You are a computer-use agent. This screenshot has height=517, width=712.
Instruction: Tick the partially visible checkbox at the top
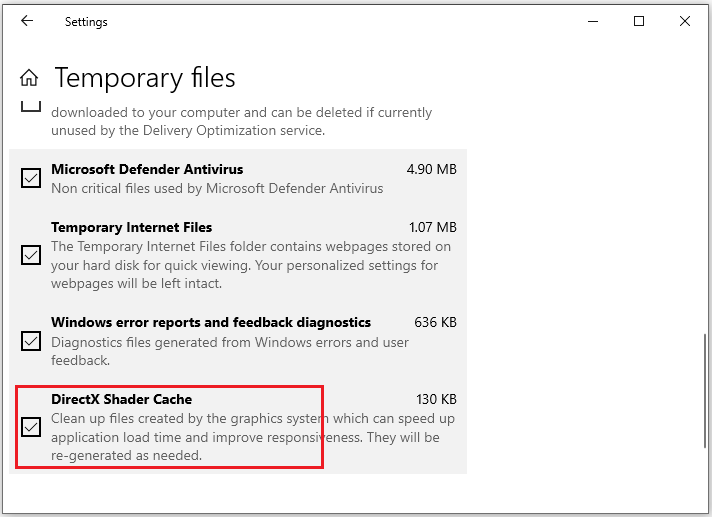[x=31, y=105]
